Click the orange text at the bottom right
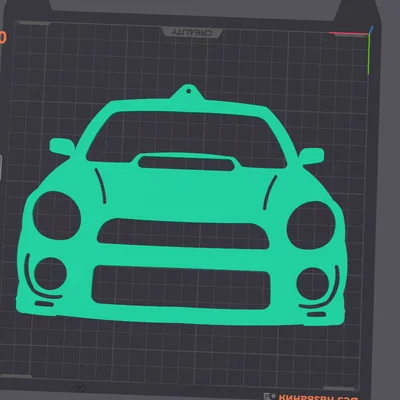Screen dimensions: 400x400 tap(318, 398)
